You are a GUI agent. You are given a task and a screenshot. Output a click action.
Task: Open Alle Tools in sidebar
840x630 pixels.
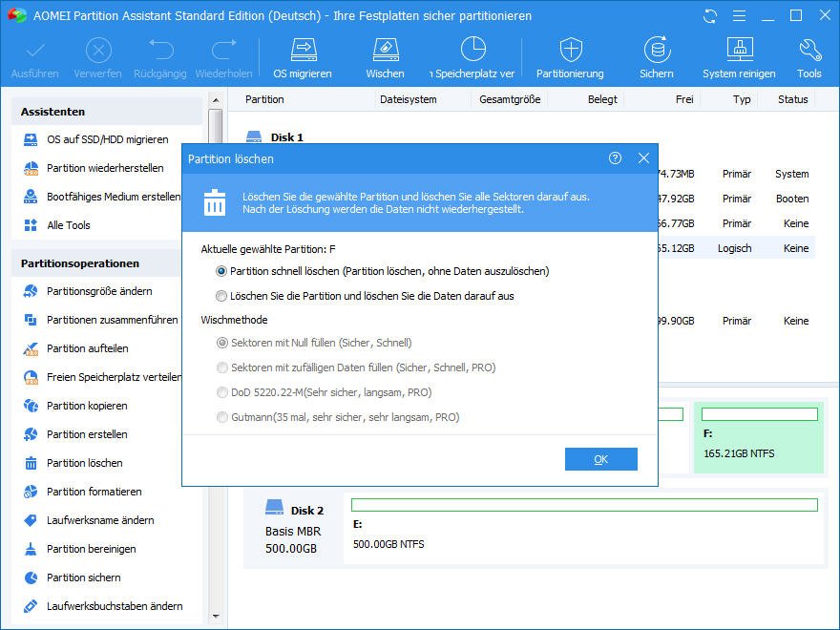[57, 225]
